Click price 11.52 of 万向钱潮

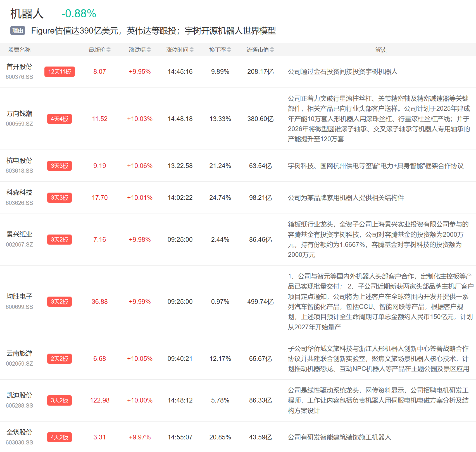pos(100,119)
